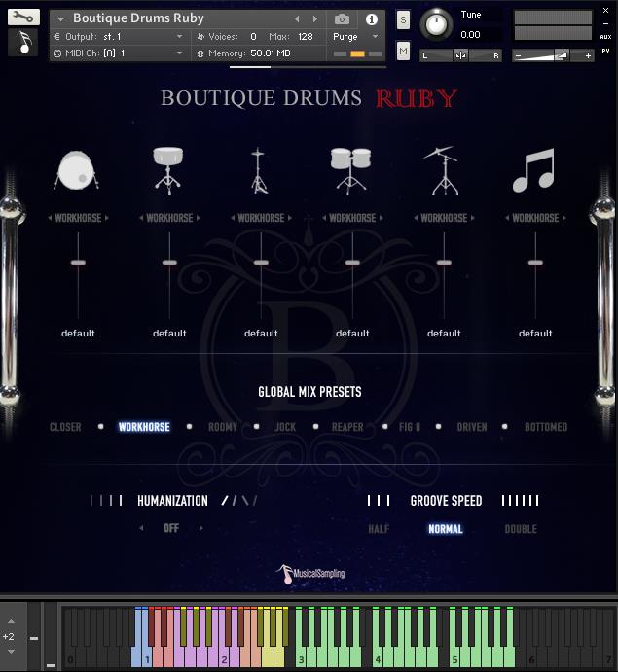
Task: Click the pan center icon
Action: [460, 55]
